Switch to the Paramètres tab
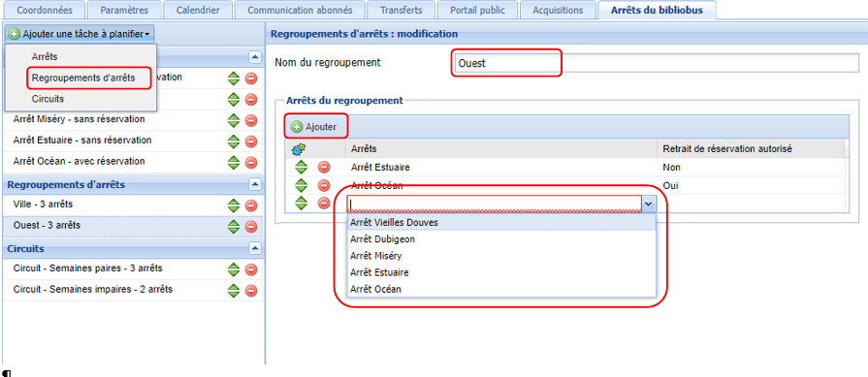 tap(124, 10)
